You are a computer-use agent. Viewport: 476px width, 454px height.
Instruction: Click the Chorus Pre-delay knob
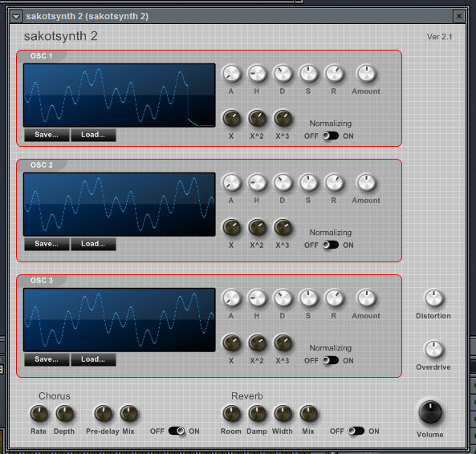(x=103, y=414)
